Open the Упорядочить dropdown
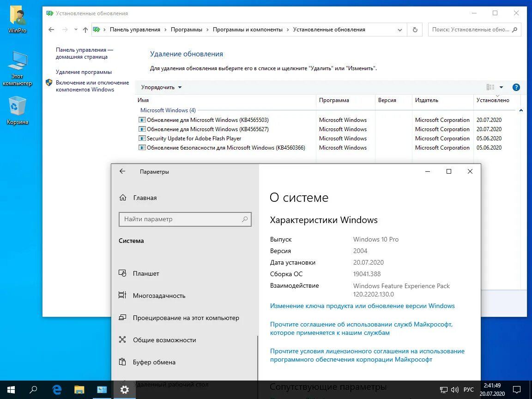 (x=162, y=87)
